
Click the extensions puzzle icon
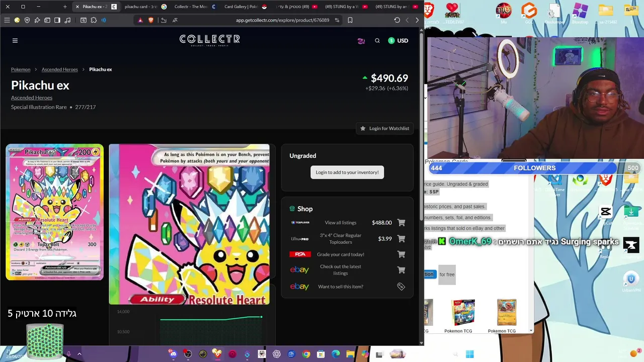pyautogui.click(x=94, y=20)
